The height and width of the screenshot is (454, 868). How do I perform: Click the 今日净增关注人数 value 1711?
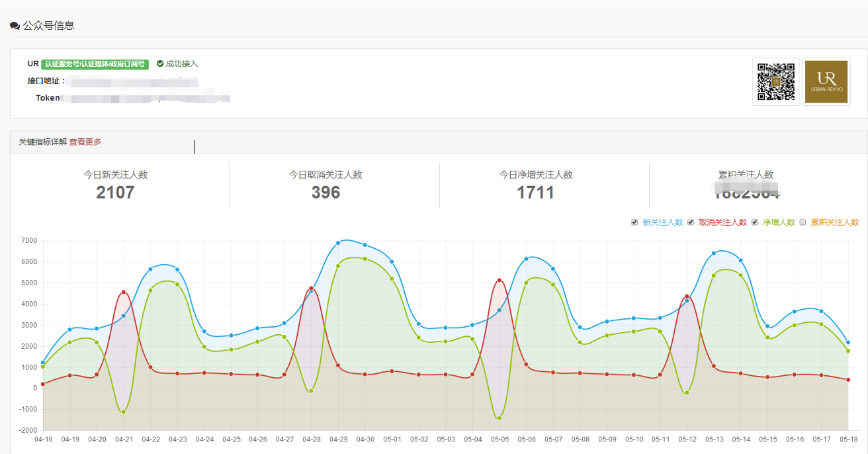click(535, 193)
